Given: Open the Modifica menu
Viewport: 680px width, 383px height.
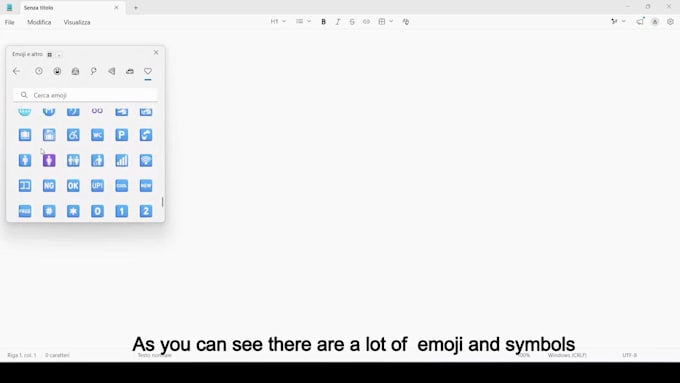Looking at the screenshot, I should [x=39, y=22].
